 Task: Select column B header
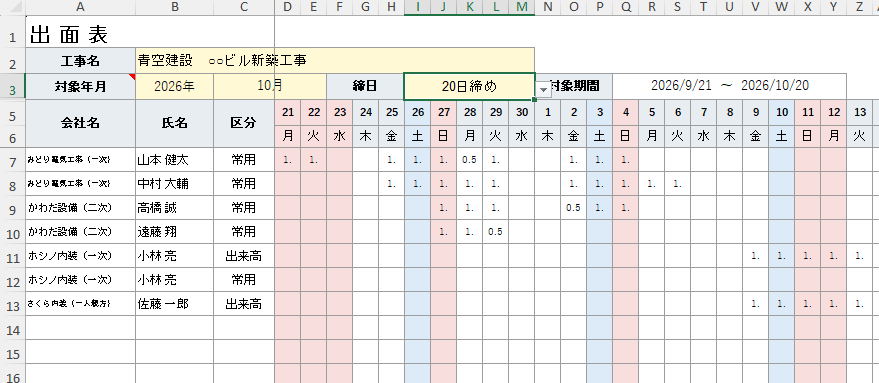pyautogui.click(x=174, y=7)
